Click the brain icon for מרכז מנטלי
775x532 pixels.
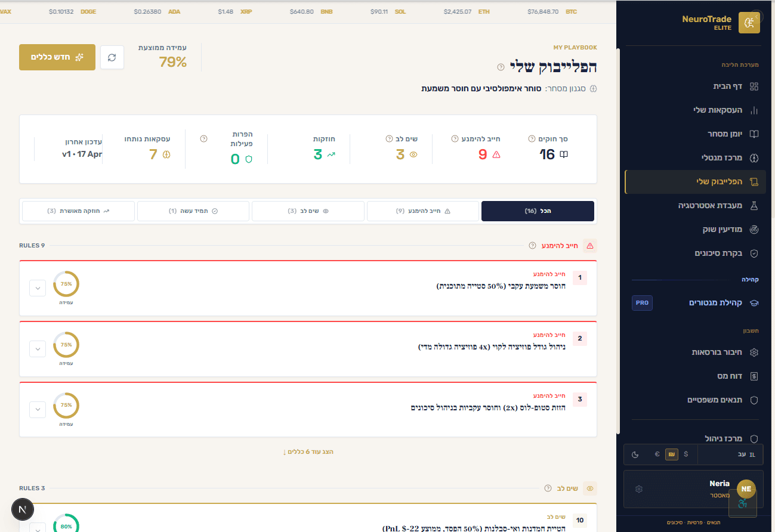coord(754,158)
